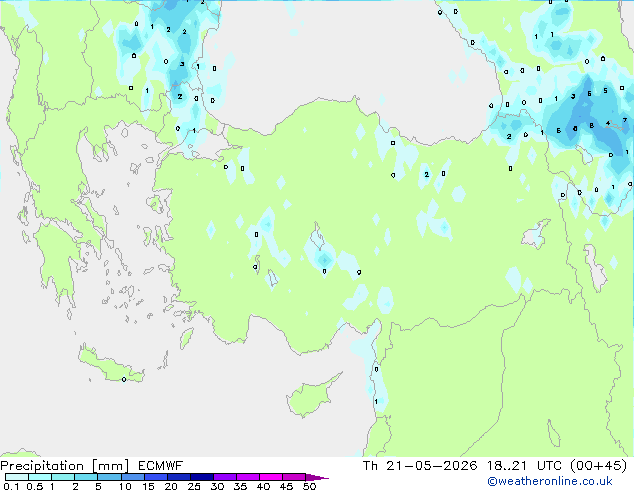Click the island of Crete on the map
This screenshot has height=490, width=634.
(110, 364)
